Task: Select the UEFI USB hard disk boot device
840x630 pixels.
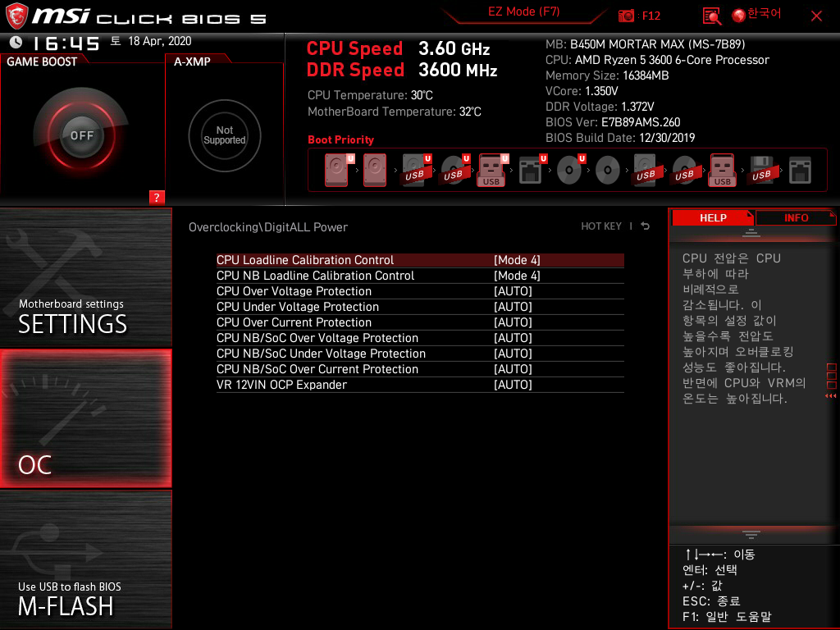Action: 414,171
